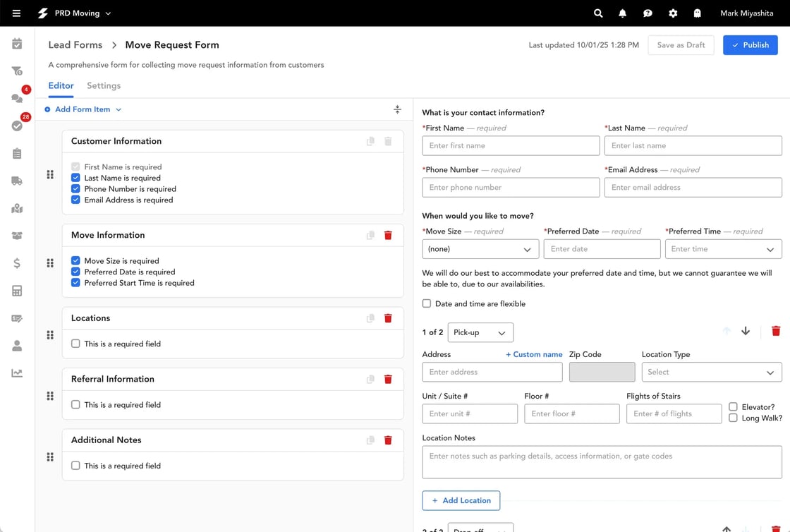Open the dollar sign sidebar icon
The image size is (790, 532).
17,263
